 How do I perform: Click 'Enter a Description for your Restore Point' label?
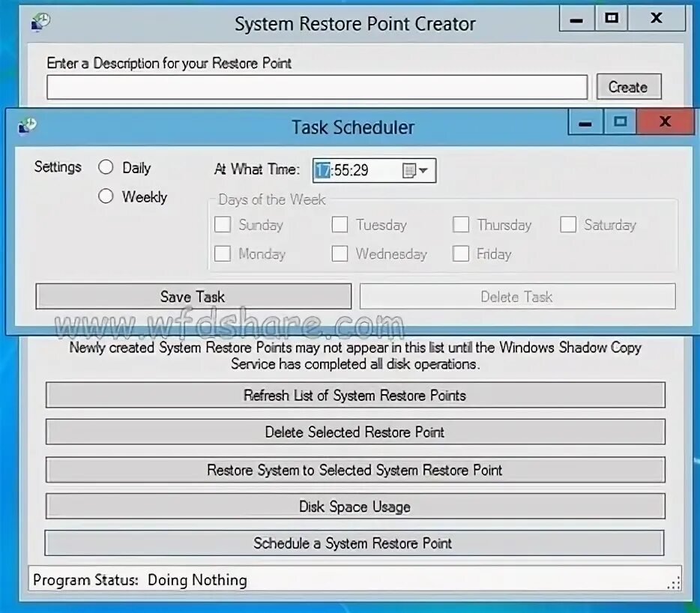click(169, 63)
